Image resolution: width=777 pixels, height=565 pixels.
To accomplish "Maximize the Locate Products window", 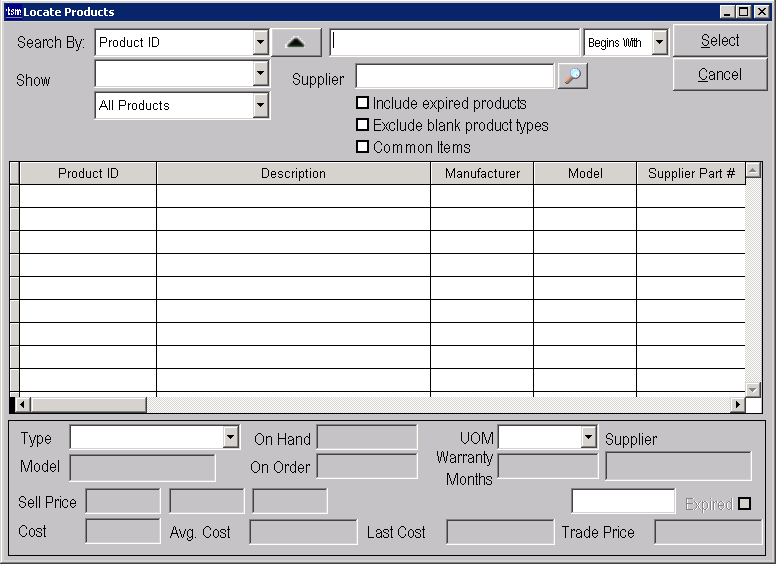I will (x=744, y=12).
